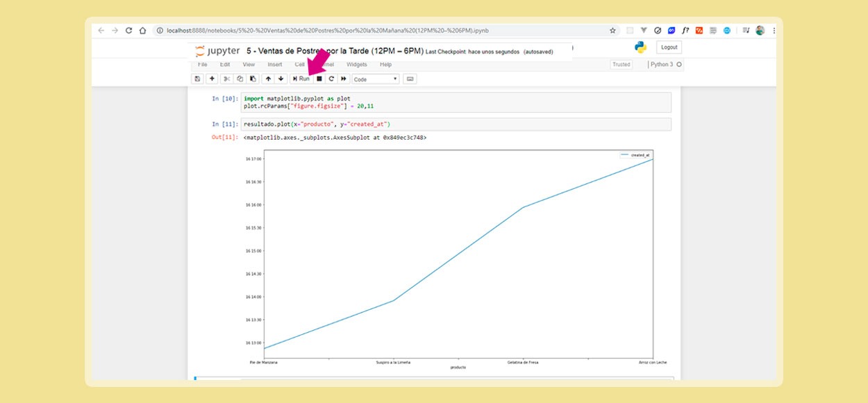Screen dimensions: 868x403
Task: Open the cell type dropdown showing Code
Action: [x=376, y=79]
